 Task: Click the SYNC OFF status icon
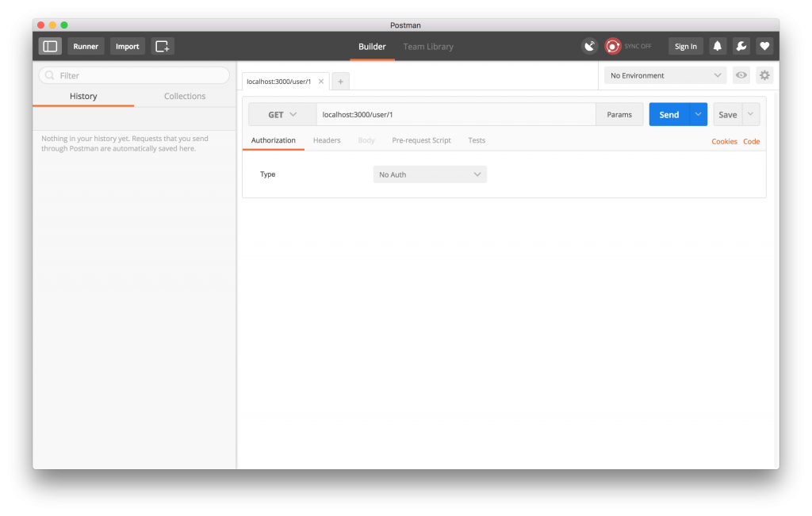pos(613,46)
